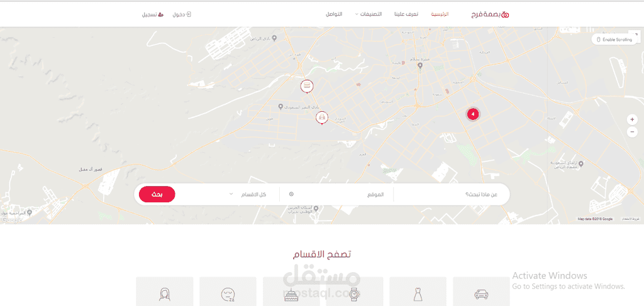Click the car map marker pin

322,117
